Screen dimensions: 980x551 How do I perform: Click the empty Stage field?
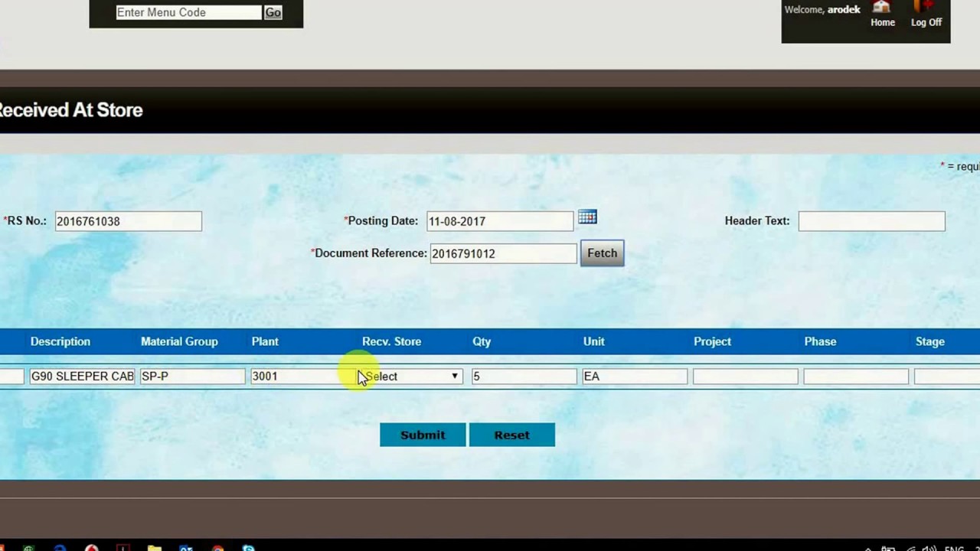click(x=947, y=377)
